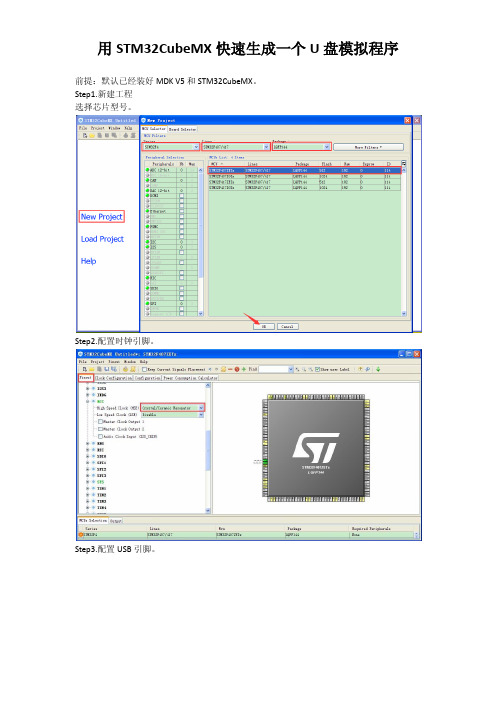The width and height of the screenshot is (496, 702).
Task: Switch to the Board Selector tab
Action: tap(183, 129)
